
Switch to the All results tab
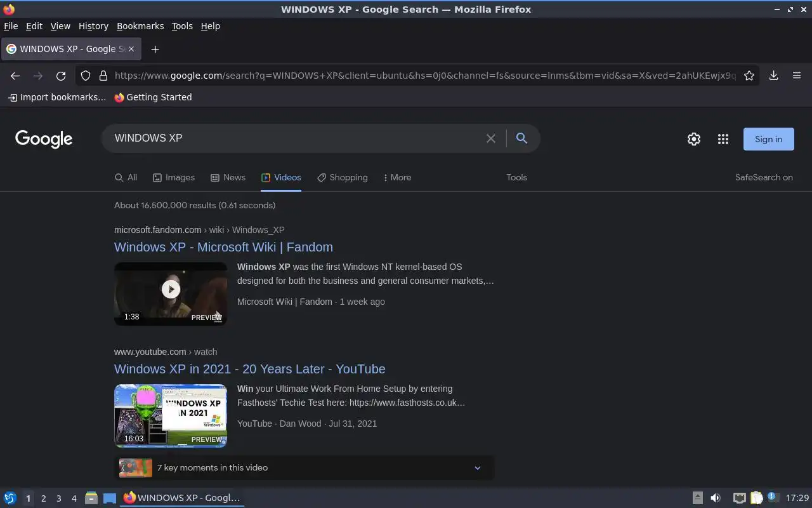(x=126, y=178)
